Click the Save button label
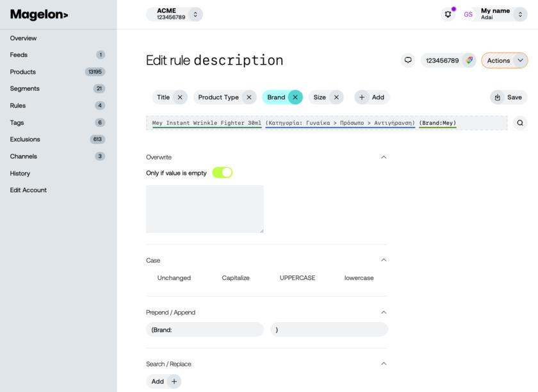 pyautogui.click(x=514, y=97)
